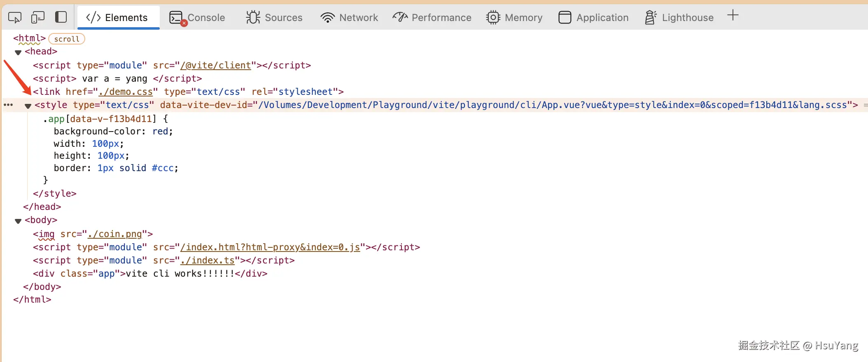Follow the /@vite/client script link
868x362 pixels.
216,65
